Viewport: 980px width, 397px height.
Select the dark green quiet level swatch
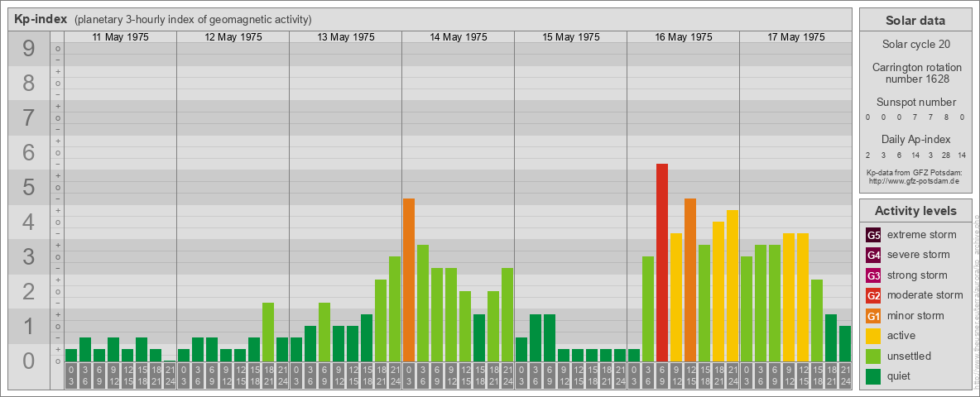click(x=873, y=375)
